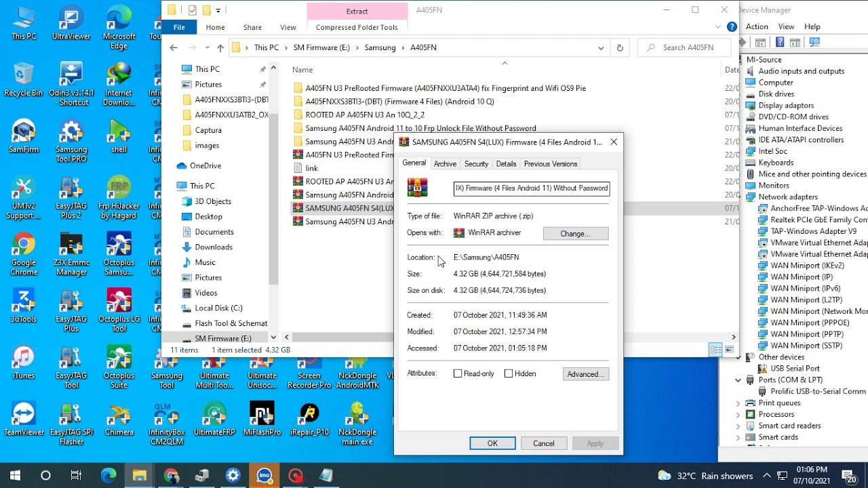Open the Recycle Bin desktop icon
This screenshot has height=488, width=868.
24,80
